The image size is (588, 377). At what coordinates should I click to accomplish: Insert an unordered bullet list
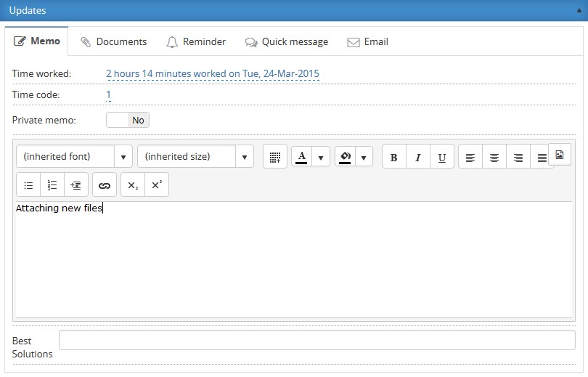(x=28, y=185)
